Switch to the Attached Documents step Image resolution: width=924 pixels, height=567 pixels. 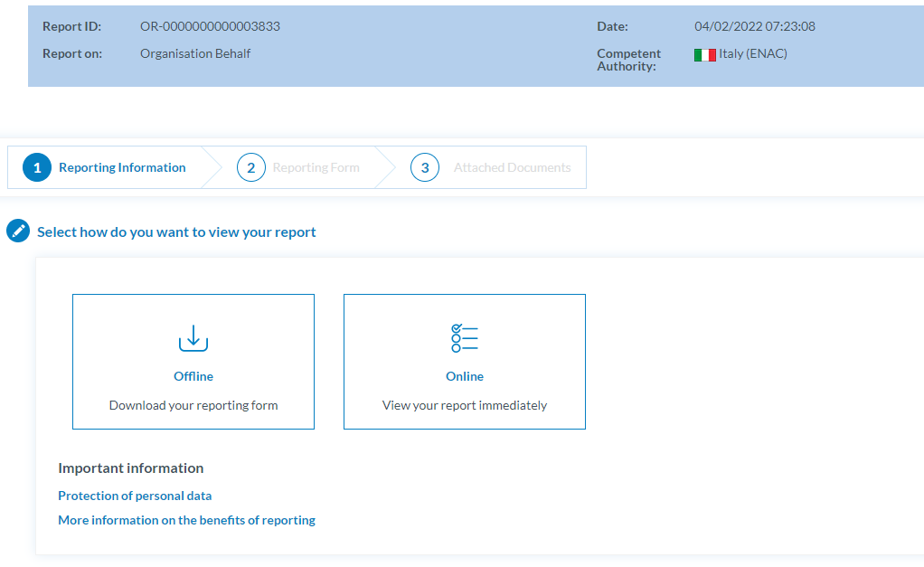click(x=512, y=167)
